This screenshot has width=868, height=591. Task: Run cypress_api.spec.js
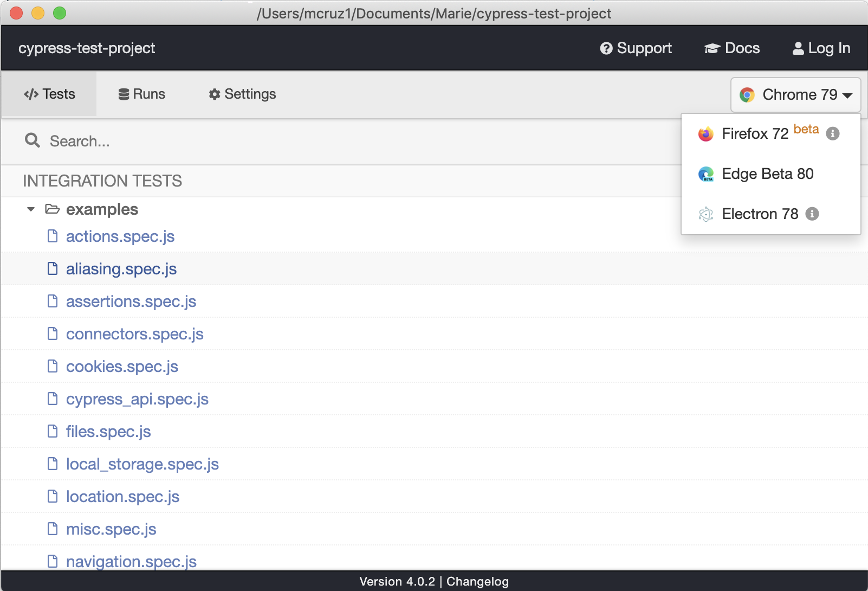tap(137, 399)
